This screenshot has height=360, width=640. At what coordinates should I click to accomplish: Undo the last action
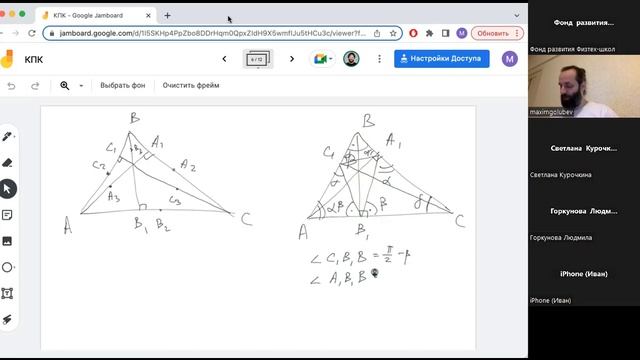point(11,86)
